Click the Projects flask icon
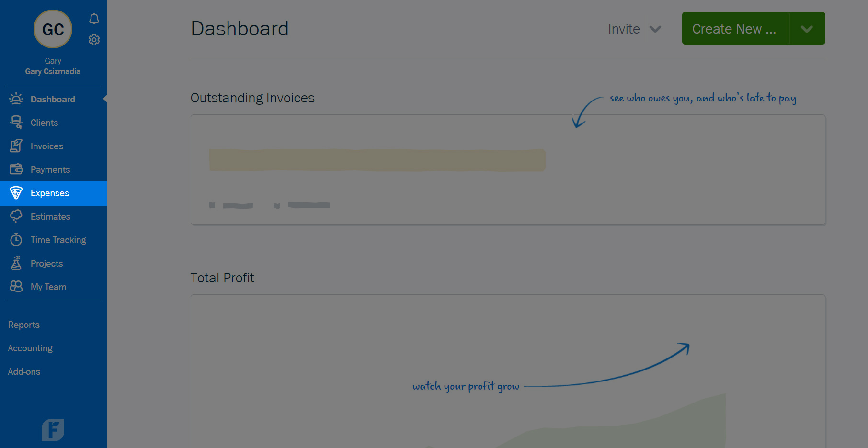The width and height of the screenshot is (868, 448). [16, 263]
